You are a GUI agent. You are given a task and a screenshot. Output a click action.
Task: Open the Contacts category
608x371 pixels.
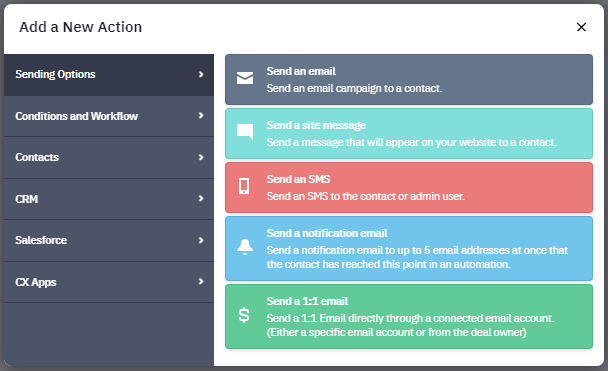(109, 158)
